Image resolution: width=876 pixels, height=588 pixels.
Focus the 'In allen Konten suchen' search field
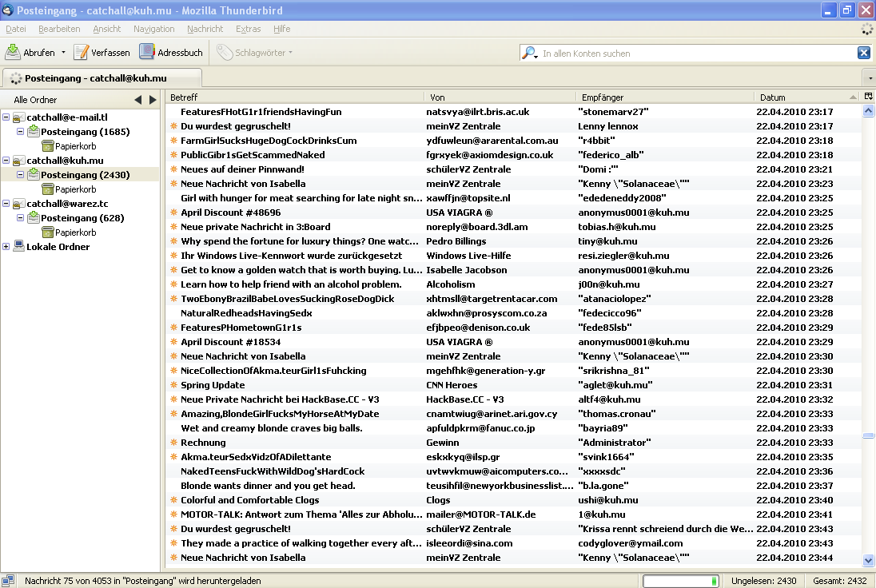click(697, 53)
